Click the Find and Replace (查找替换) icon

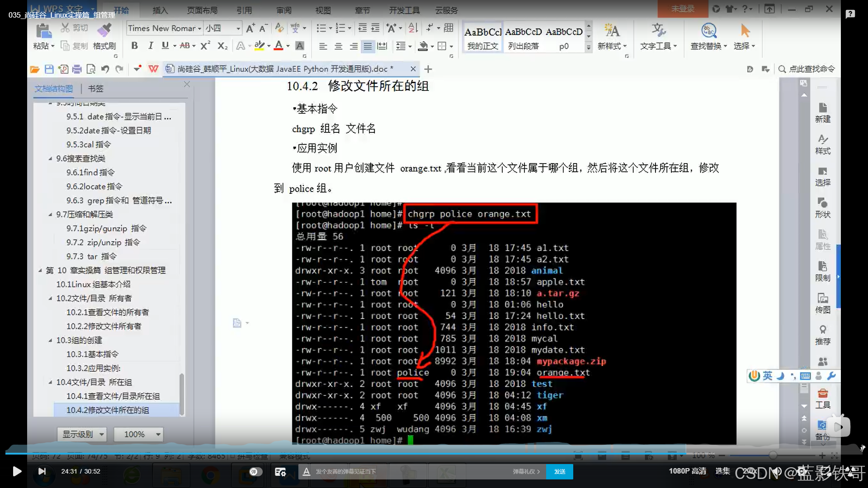[708, 31]
